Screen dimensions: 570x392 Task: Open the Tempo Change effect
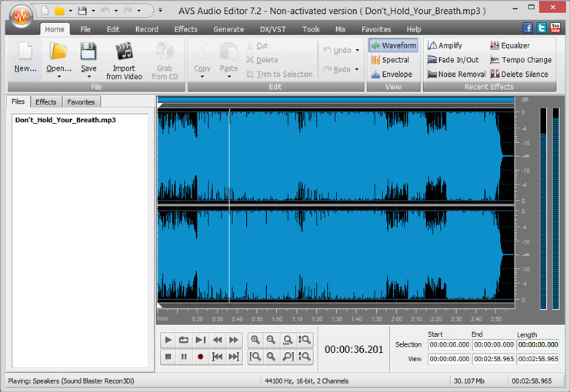coord(521,60)
